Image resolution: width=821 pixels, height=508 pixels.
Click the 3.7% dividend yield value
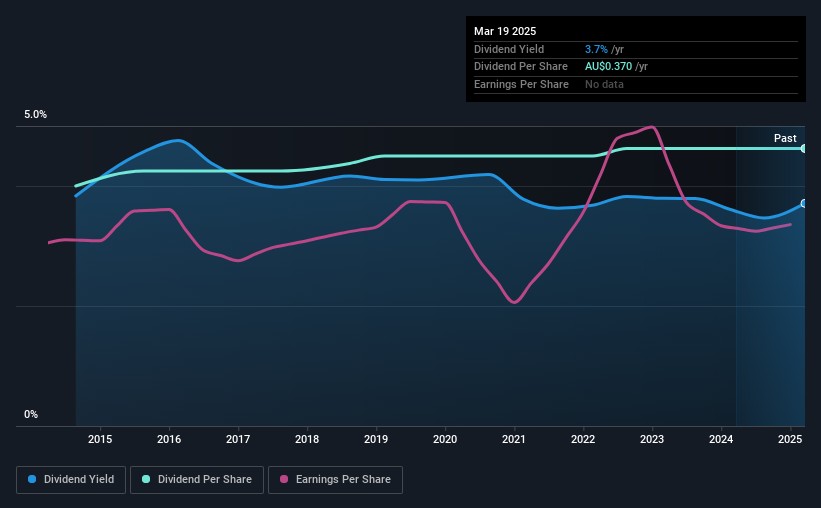point(596,49)
